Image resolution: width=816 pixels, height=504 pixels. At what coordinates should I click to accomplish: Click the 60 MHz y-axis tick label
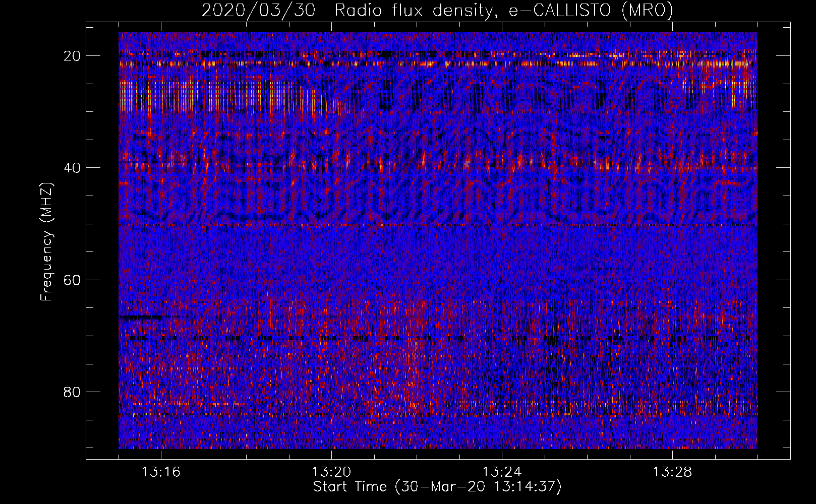pos(73,280)
